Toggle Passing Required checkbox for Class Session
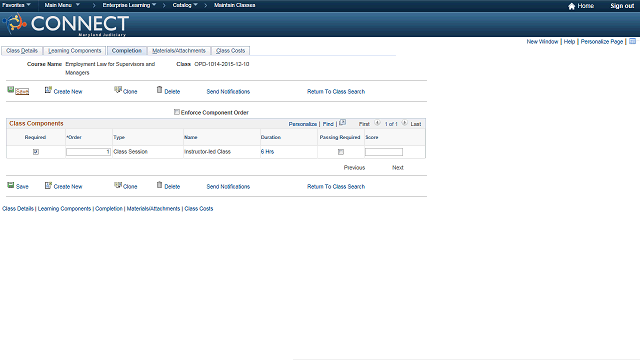Viewport: 640px width, 360px height. (x=341, y=152)
